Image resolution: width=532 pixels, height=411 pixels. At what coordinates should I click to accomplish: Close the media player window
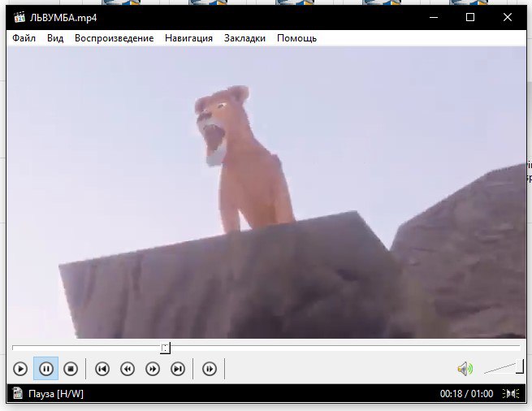(x=508, y=17)
